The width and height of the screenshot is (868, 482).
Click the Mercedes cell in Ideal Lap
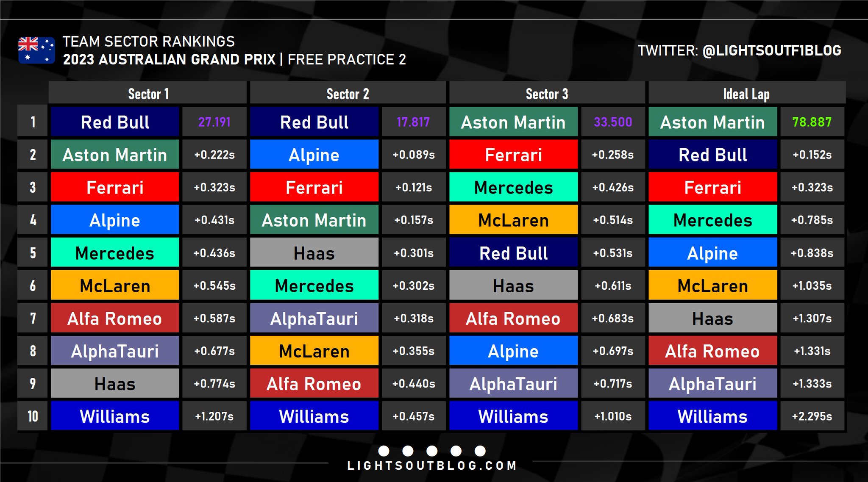click(712, 220)
